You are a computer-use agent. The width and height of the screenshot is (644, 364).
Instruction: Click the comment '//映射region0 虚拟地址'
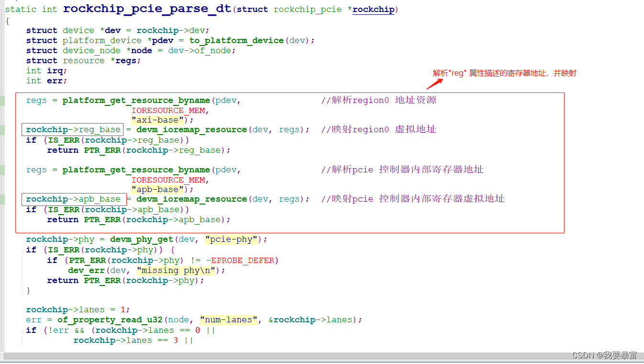point(378,129)
